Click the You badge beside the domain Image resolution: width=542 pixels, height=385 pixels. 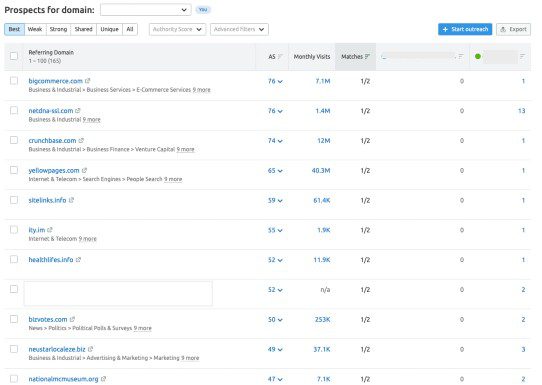(203, 10)
